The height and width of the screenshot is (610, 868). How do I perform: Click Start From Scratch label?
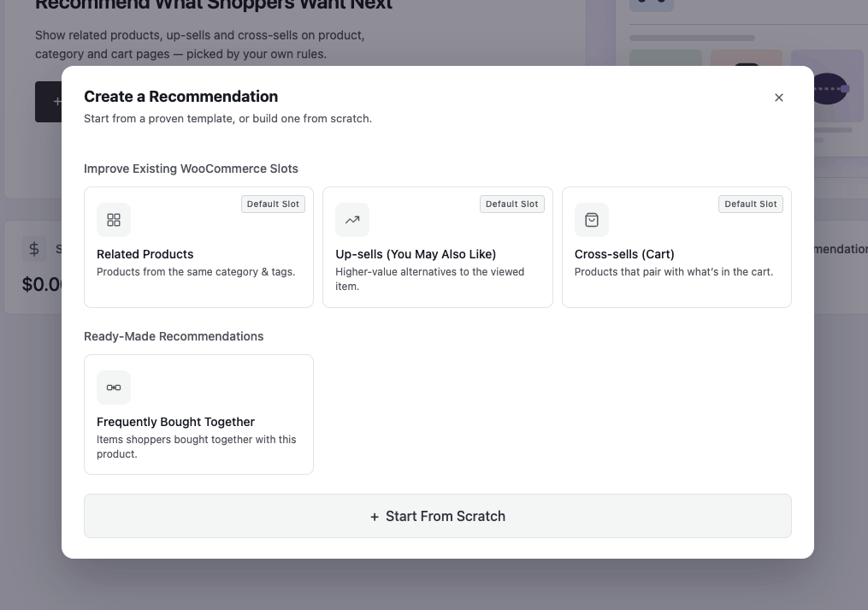coord(446,517)
